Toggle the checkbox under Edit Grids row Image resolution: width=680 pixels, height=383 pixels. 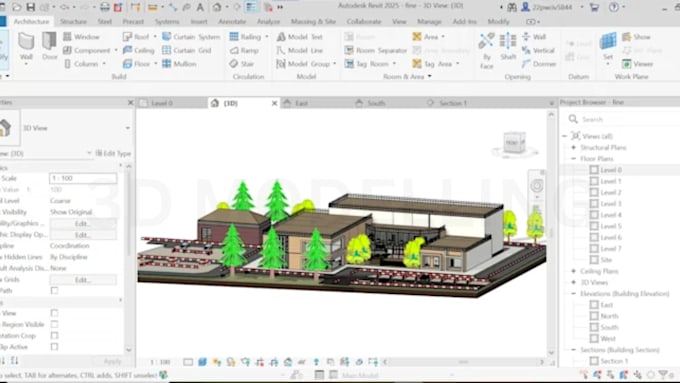point(54,291)
